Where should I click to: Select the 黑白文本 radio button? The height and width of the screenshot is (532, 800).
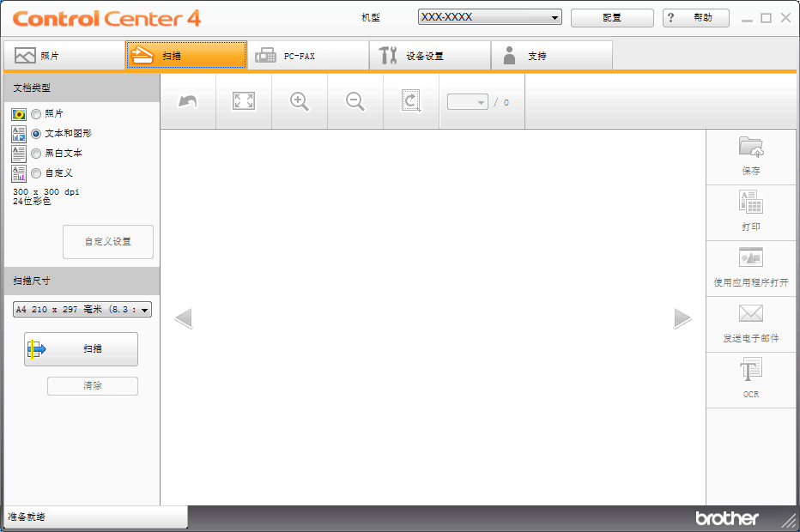[36, 153]
